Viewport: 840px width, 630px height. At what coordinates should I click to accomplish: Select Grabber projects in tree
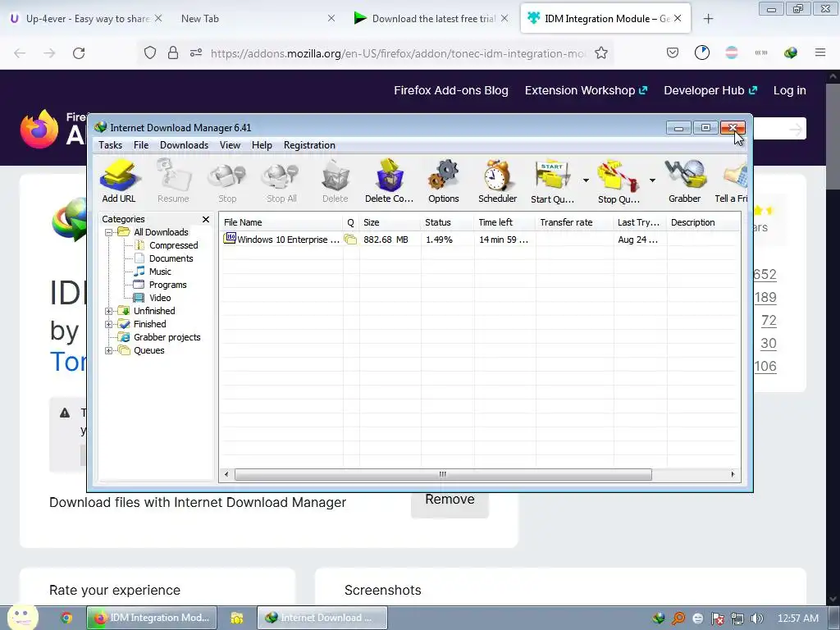167,337
